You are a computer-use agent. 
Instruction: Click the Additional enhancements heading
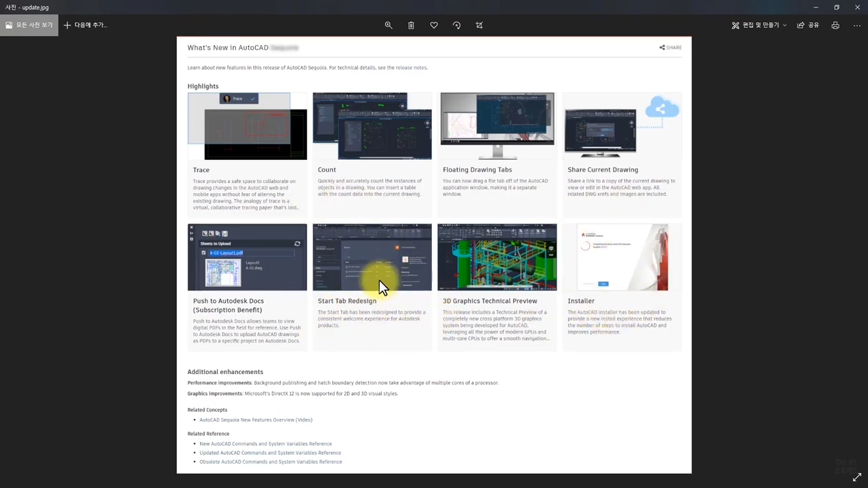tap(225, 372)
